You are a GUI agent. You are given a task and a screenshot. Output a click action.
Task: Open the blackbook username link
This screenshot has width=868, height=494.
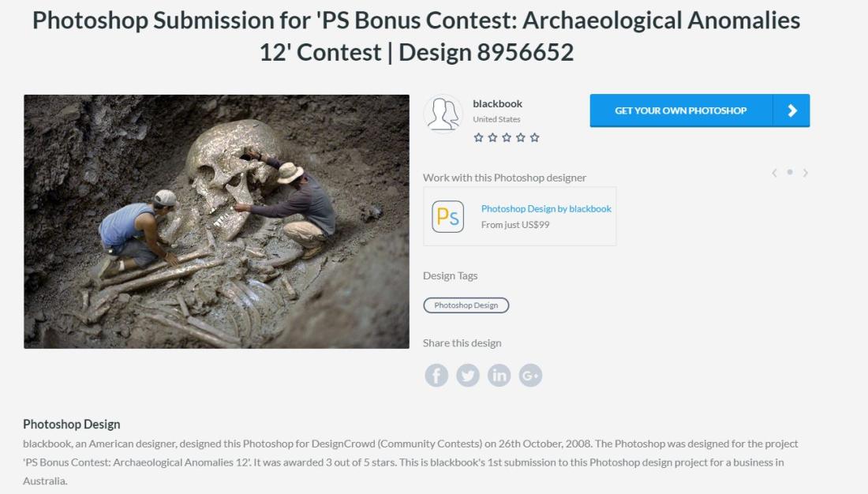pyautogui.click(x=498, y=103)
